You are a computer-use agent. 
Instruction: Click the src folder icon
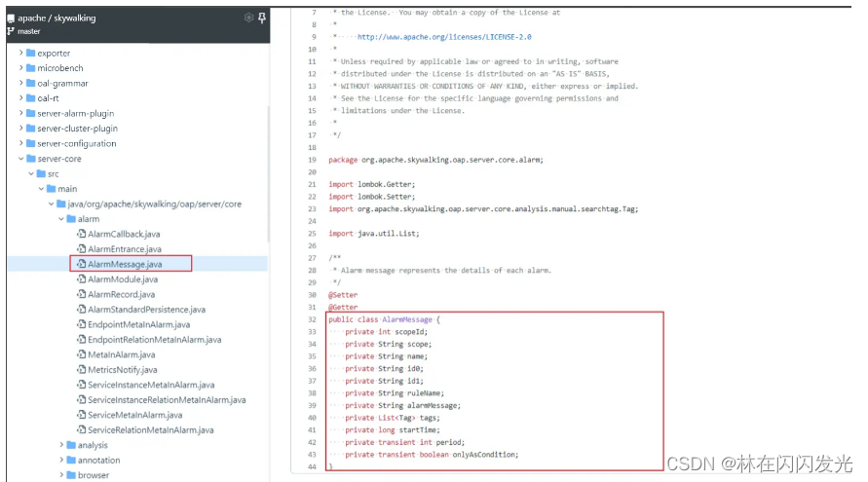click(41, 173)
